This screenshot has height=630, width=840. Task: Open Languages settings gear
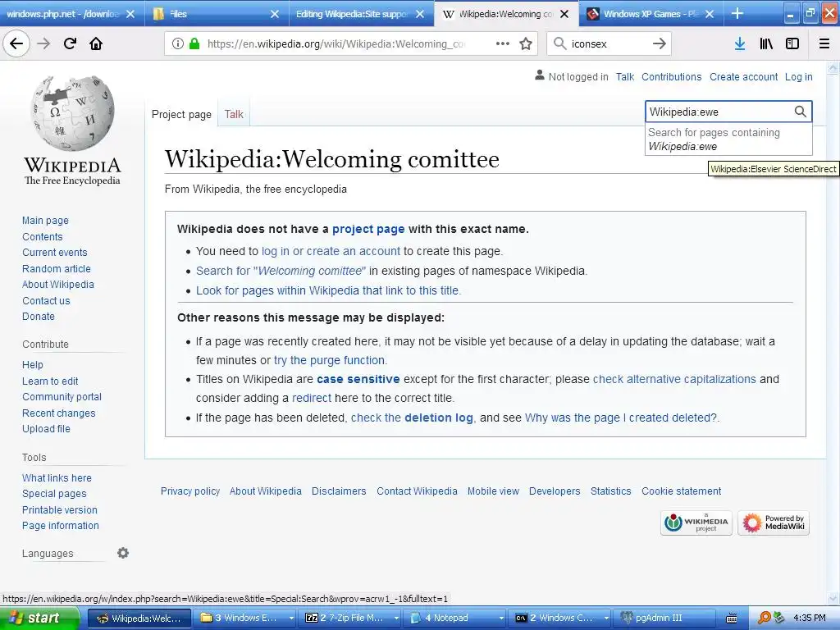123,553
